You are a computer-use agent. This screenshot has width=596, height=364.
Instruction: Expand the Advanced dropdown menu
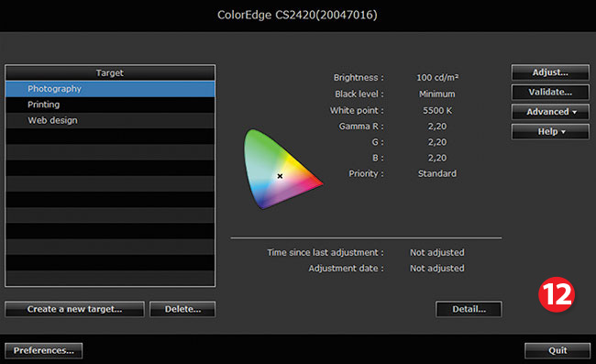point(550,112)
